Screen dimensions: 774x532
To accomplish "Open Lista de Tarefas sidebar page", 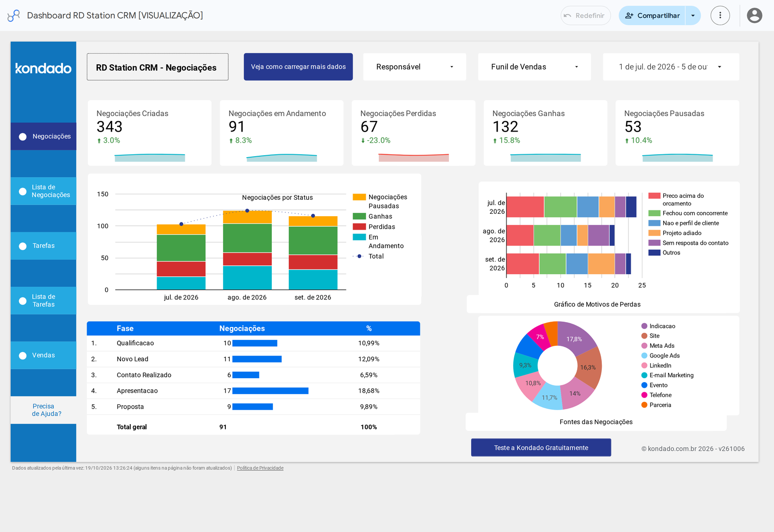I will pyautogui.click(x=44, y=300).
